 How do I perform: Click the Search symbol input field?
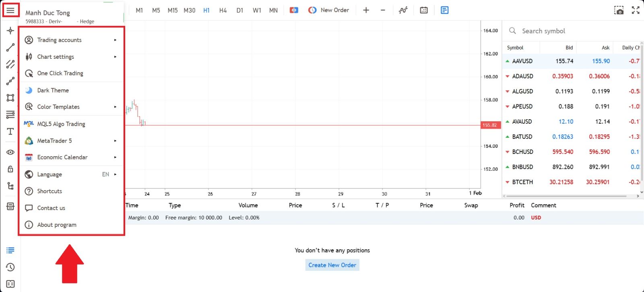(x=572, y=31)
